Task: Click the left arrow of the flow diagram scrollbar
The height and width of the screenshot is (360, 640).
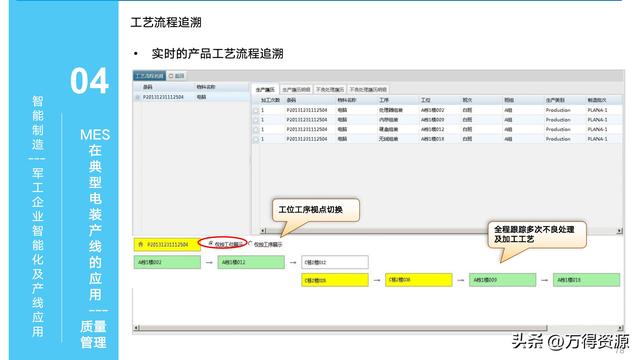Action: pos(136,328)
